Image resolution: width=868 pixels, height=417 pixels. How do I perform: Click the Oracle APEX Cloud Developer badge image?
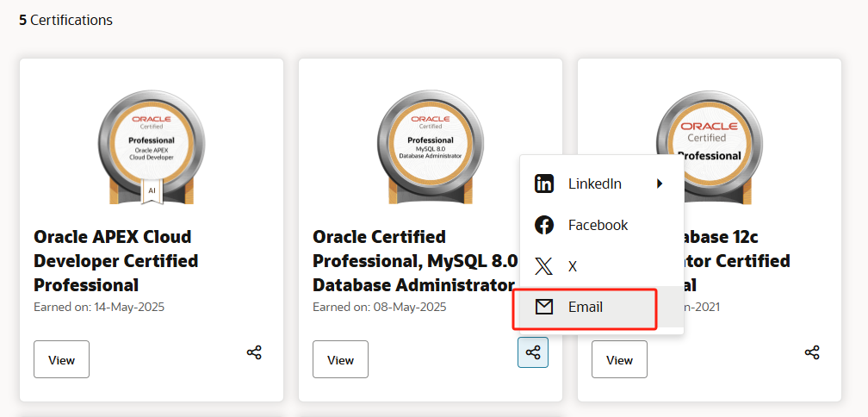[x=152, y=147]
